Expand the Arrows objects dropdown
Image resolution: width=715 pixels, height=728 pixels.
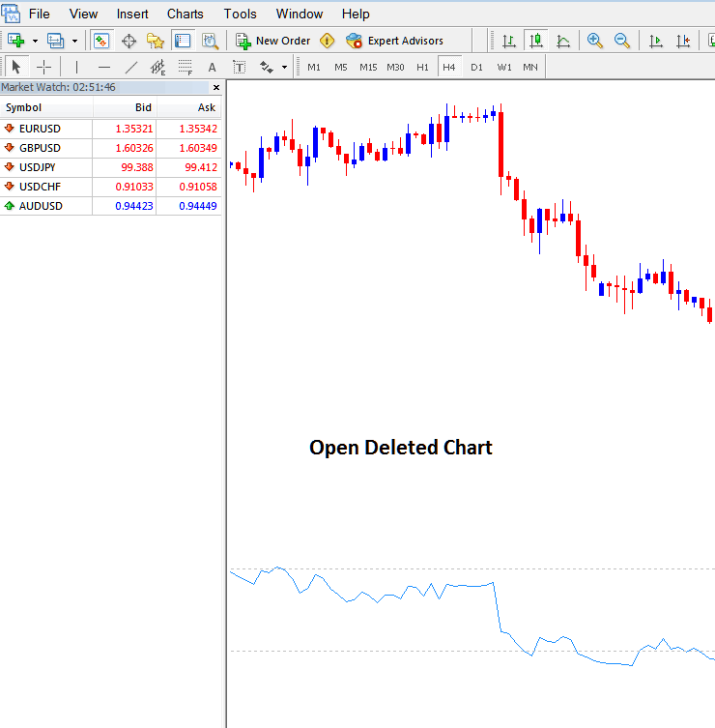(284, 68)
